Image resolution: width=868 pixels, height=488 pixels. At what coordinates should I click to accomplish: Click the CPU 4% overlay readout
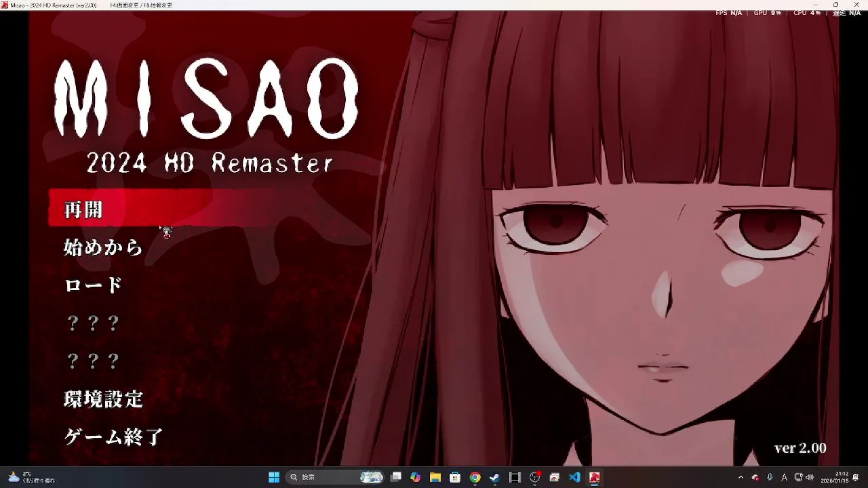(807, 13)
